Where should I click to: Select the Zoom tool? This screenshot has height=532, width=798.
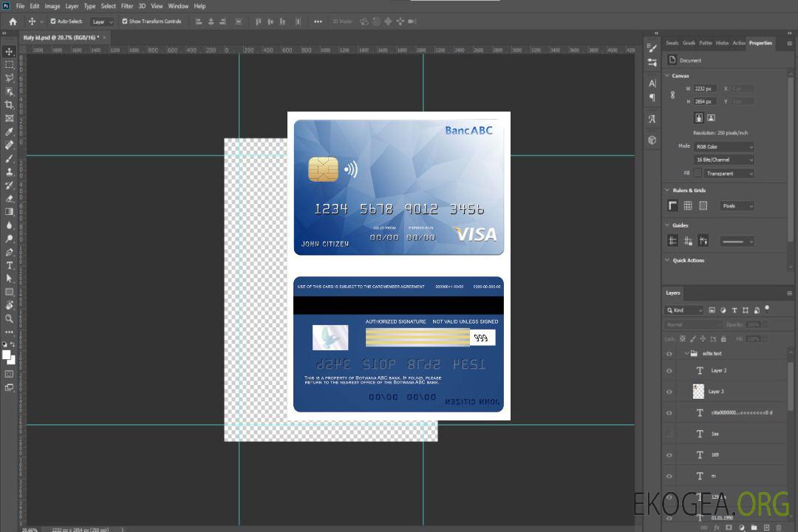(x=9, y=318)
